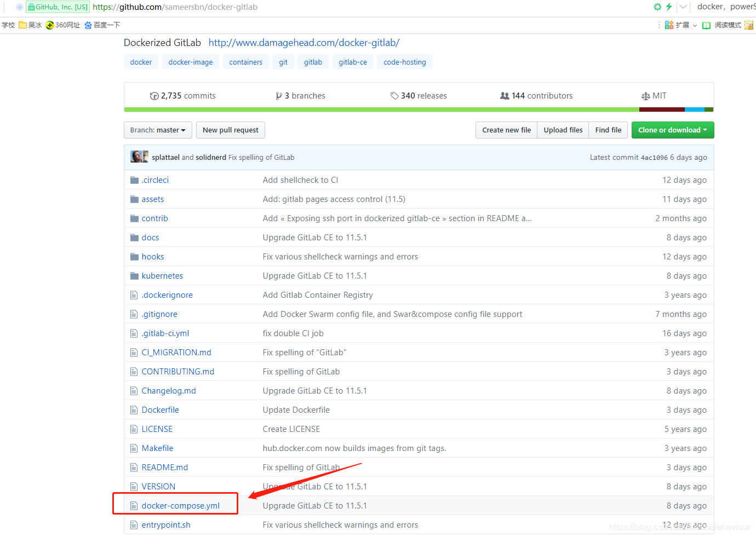Click the code-hosting topic tag

pyautogui.click(x=405, y=62)
